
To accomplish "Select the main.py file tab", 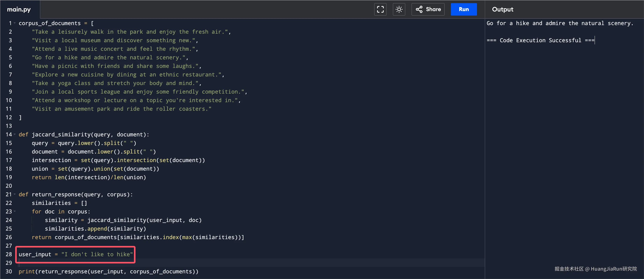I will [x=19, y=9].
